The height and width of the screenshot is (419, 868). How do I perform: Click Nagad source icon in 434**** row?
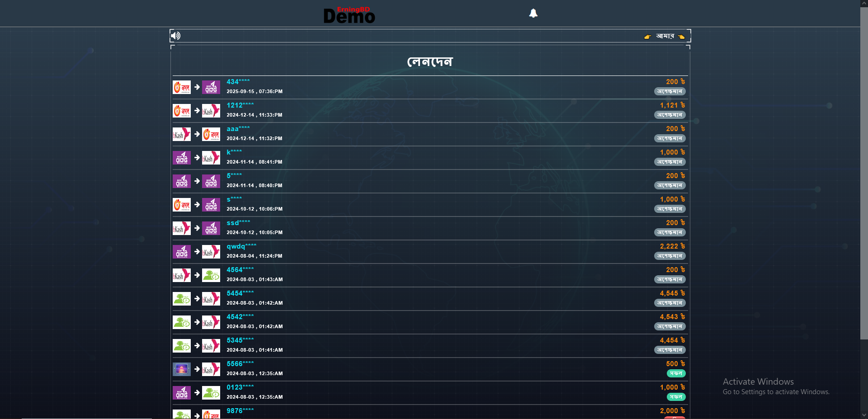tap(182, 87)
